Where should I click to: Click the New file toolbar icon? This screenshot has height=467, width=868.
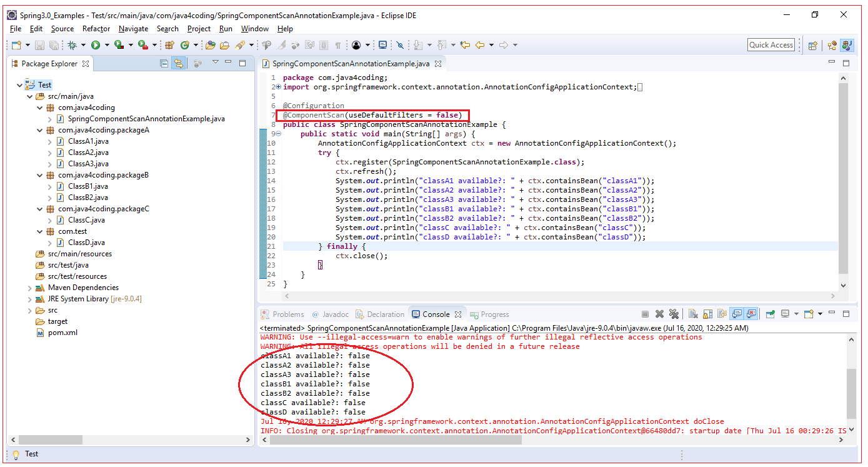coord(16,45)
